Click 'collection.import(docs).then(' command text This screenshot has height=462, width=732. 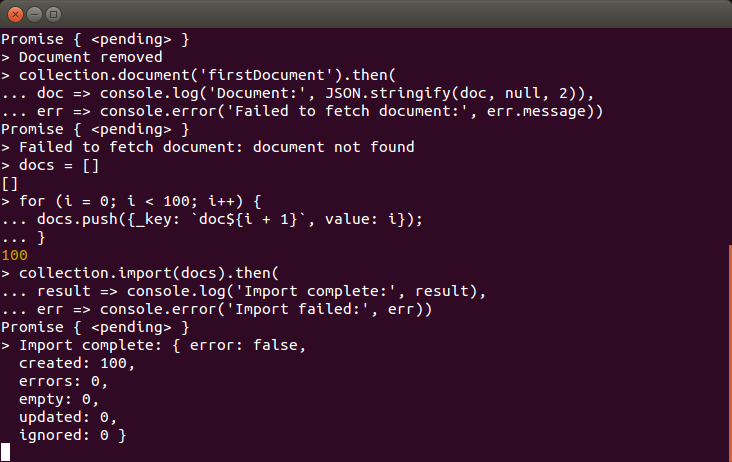(x=148, y=273)
